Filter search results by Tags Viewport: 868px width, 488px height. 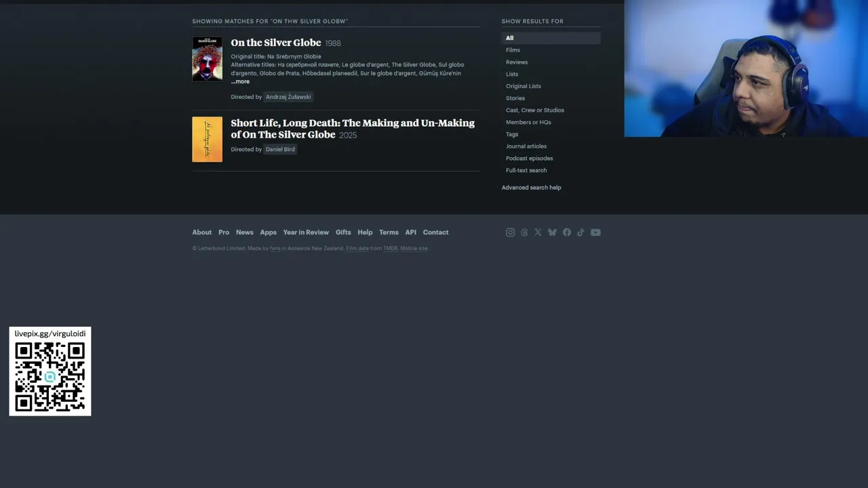(x=512, y=134)
